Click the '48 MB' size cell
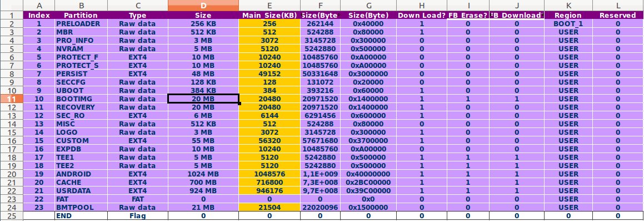Screen dimensions: 644x221 [203, 73]
